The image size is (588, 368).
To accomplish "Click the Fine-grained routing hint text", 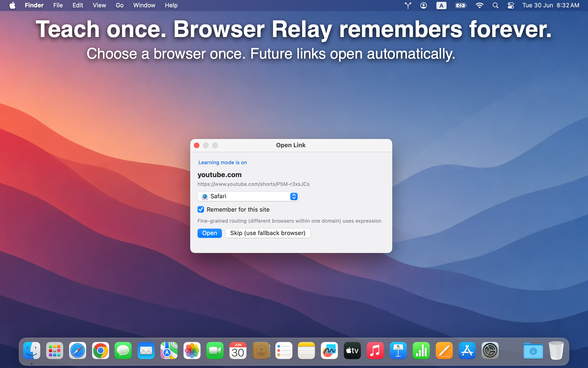I will coord(289,221).
